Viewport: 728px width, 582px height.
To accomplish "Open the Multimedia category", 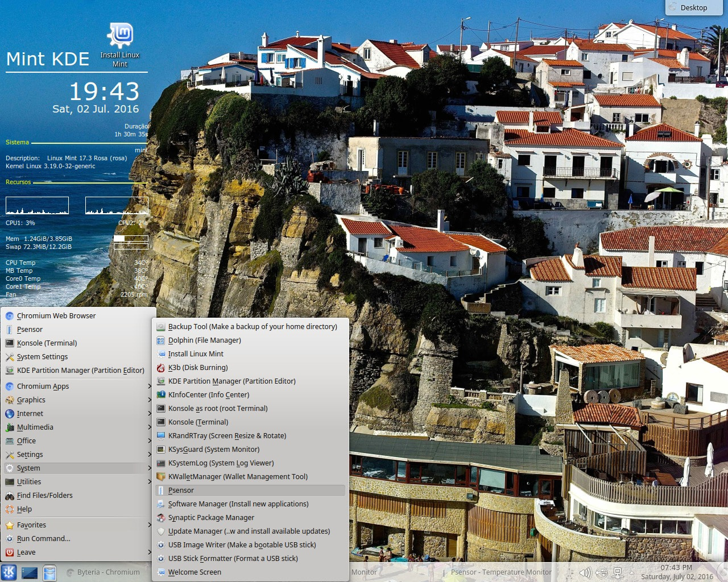I will click(35, 427).
